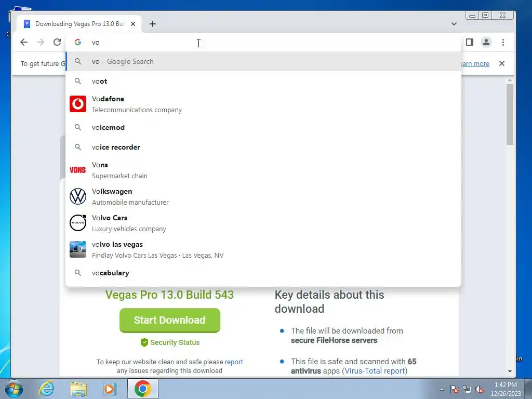
Task: Click the Vegas Pro 13.0 Build 543 heading
Action: click(169, 295)
